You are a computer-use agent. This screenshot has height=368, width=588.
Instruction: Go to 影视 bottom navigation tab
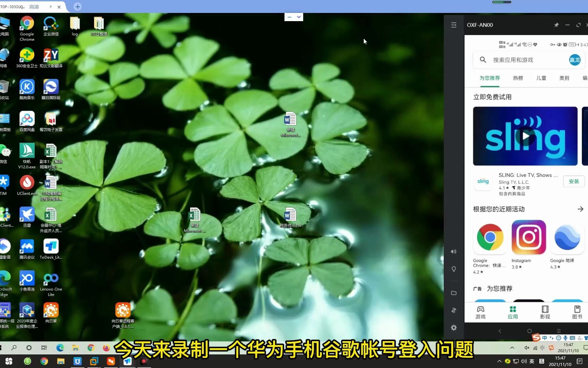tap(545, 312)
